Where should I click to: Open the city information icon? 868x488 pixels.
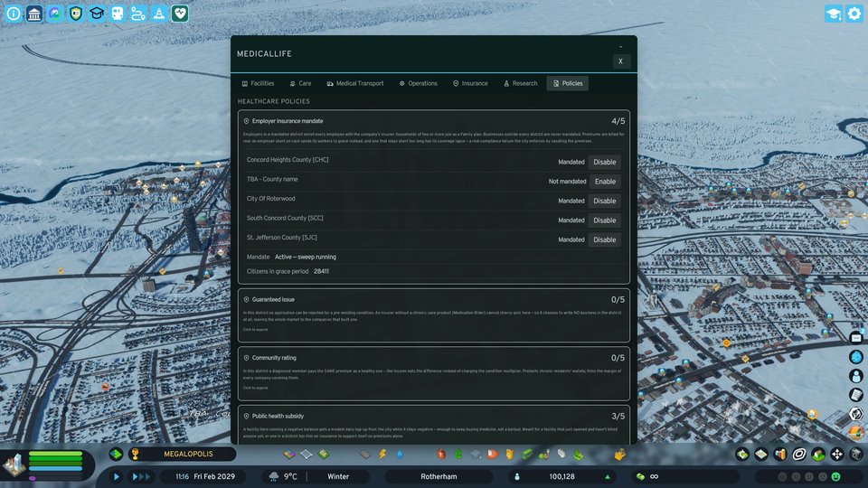point(14,14)
